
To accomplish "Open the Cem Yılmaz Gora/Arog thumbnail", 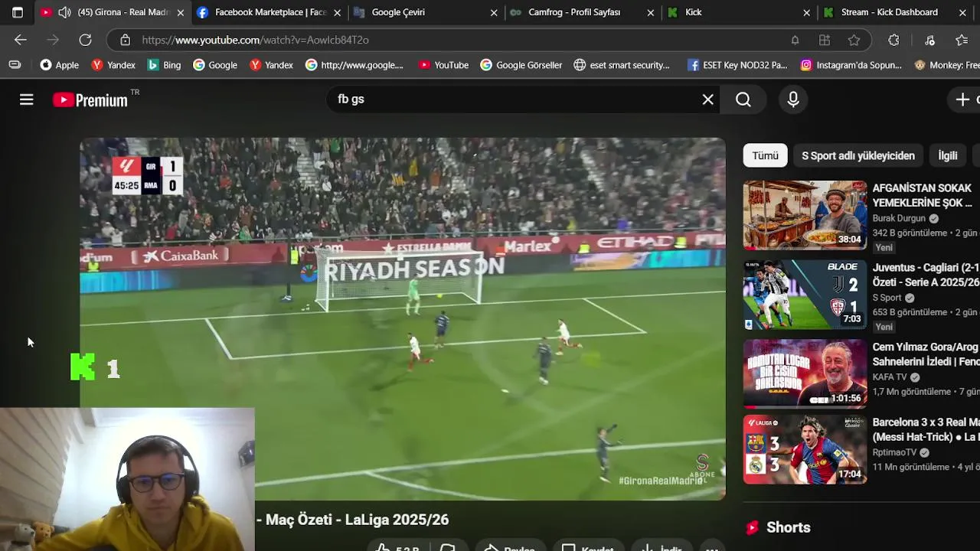I will point(805,373).
